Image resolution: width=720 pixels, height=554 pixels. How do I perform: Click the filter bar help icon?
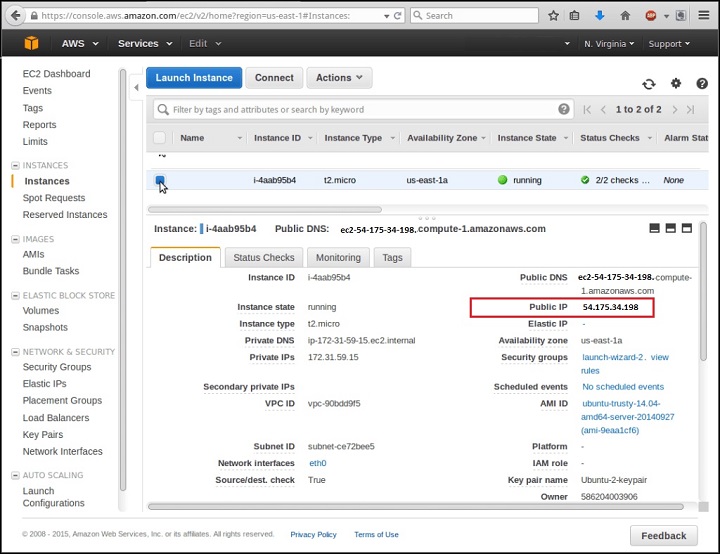(564, 109)
